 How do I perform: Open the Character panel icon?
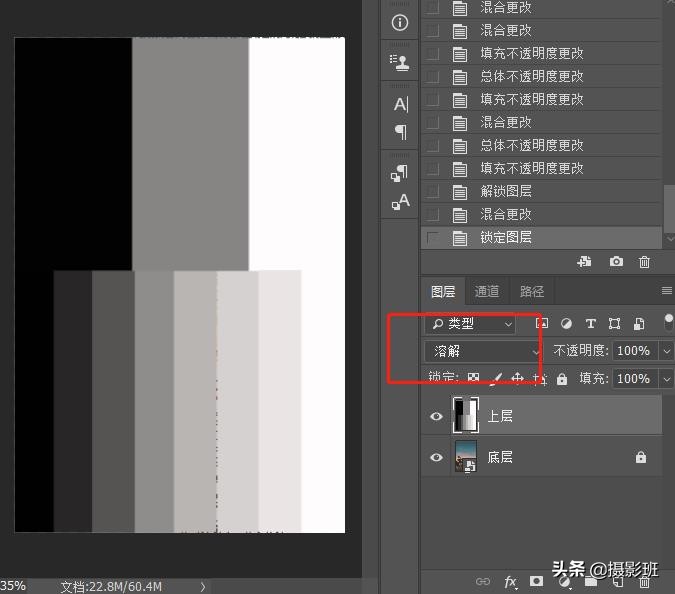[x=401, y=105]
